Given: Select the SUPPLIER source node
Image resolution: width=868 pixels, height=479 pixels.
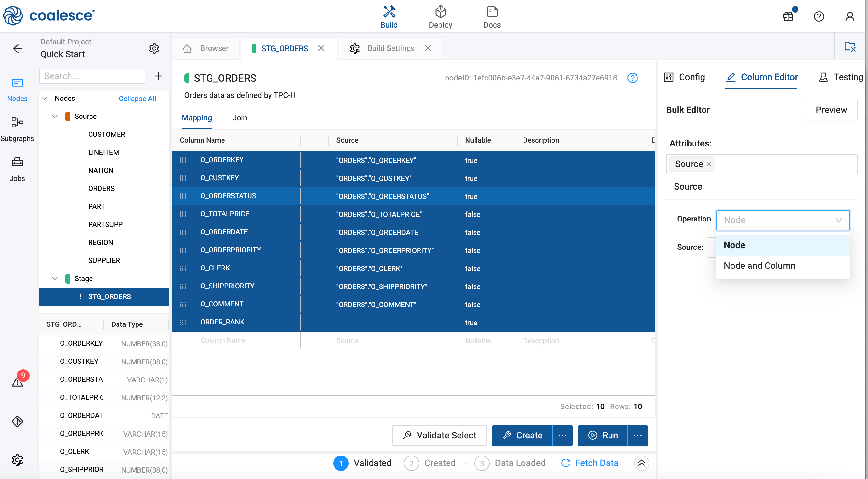Looking at the screenshot, I should pyautogui.click(x=104, y=261).
